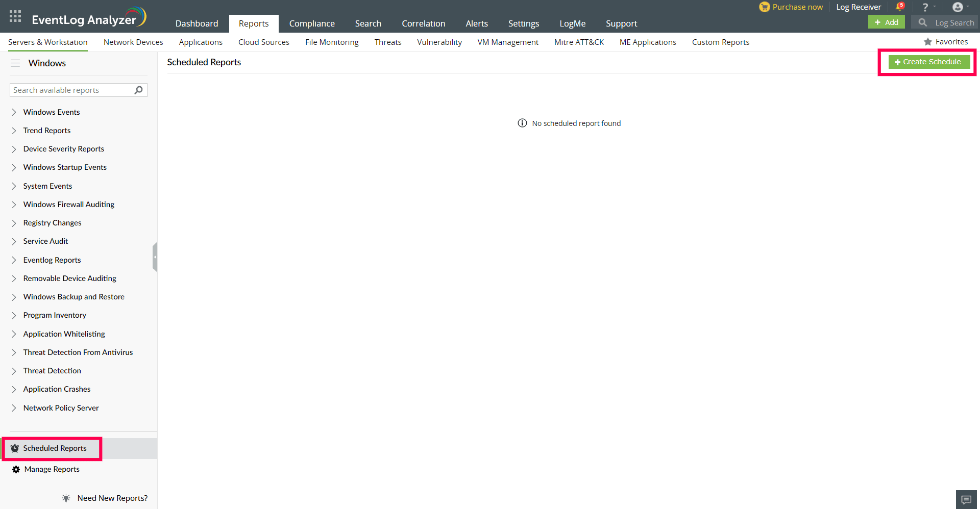Image resolution: width=980 pixels, height=509 pixels.
Task: Click the Create Schedule button
Action: 929,62
